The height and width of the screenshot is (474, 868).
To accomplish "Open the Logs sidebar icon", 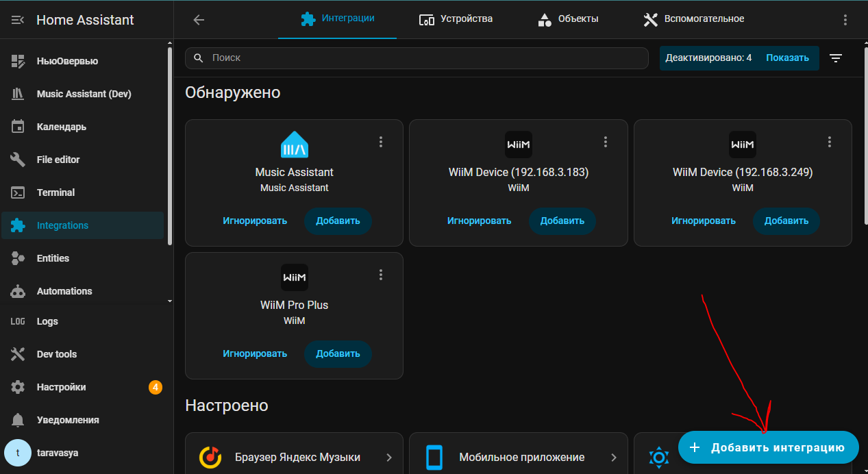I will 18,321.
